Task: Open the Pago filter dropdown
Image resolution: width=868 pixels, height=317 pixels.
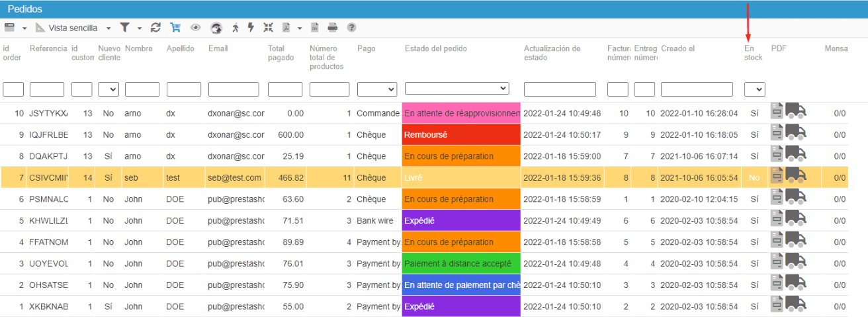Action: [377, 89]
